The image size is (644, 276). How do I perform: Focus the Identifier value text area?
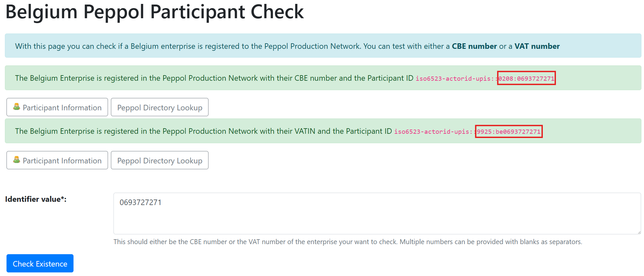pos(377,213)
